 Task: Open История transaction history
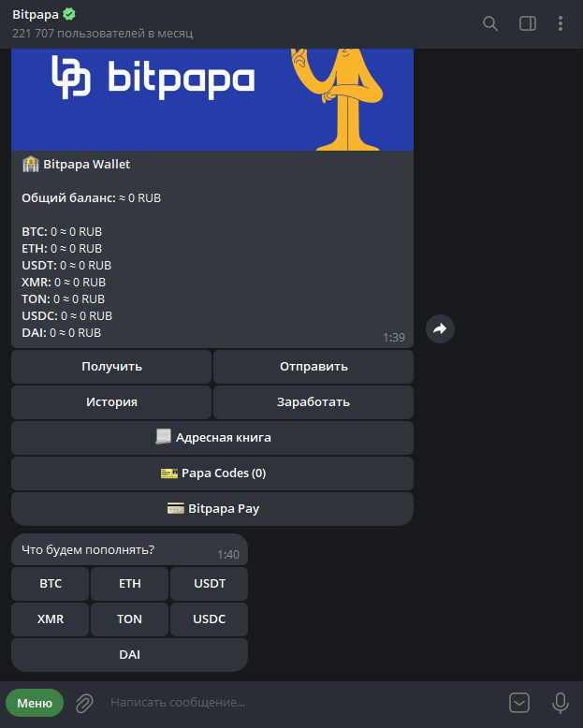coord(111,402)
